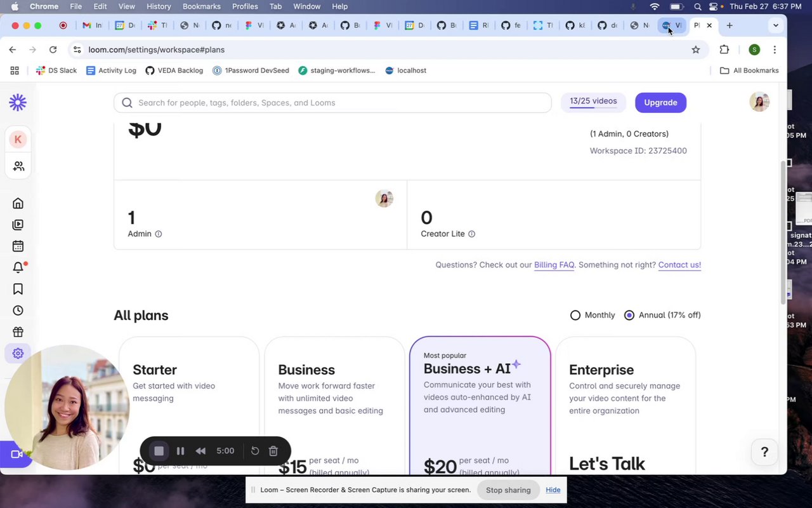
Task: Click the Wi-Fi icon in menu bar
Action: pyautogui.click(x=655, y=6)
